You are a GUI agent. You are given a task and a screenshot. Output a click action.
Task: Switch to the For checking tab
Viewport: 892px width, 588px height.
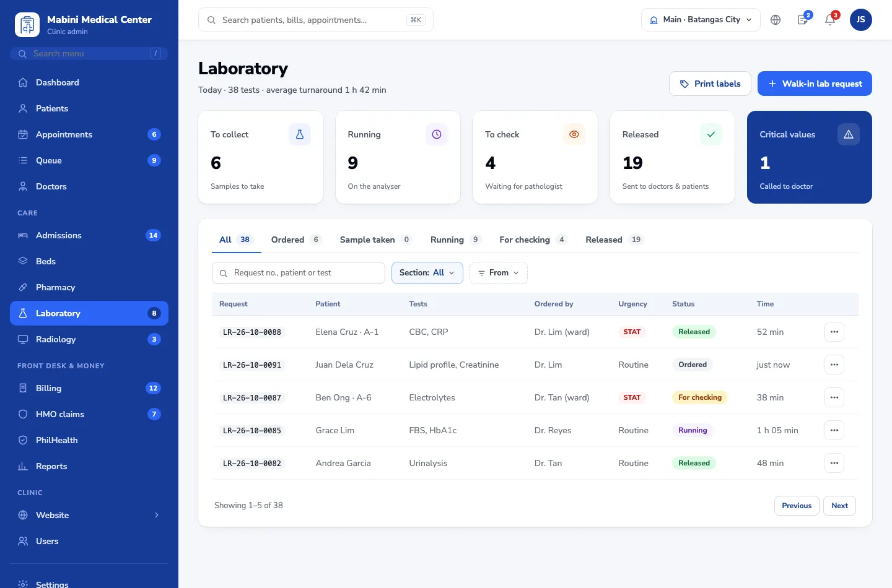[x=533, y=240]
